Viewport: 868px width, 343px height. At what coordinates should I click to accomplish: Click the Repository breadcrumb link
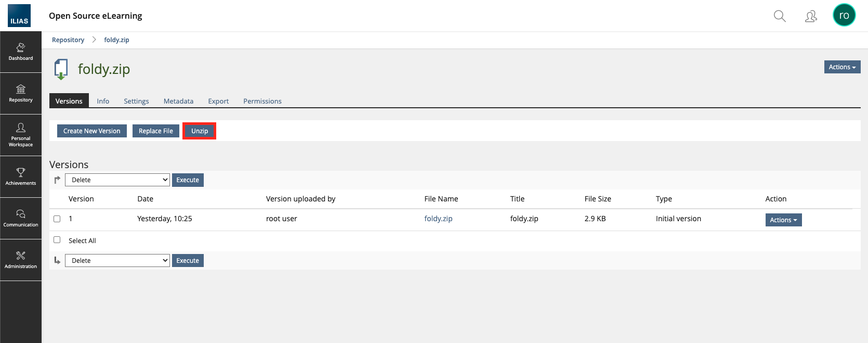[68, 40]
